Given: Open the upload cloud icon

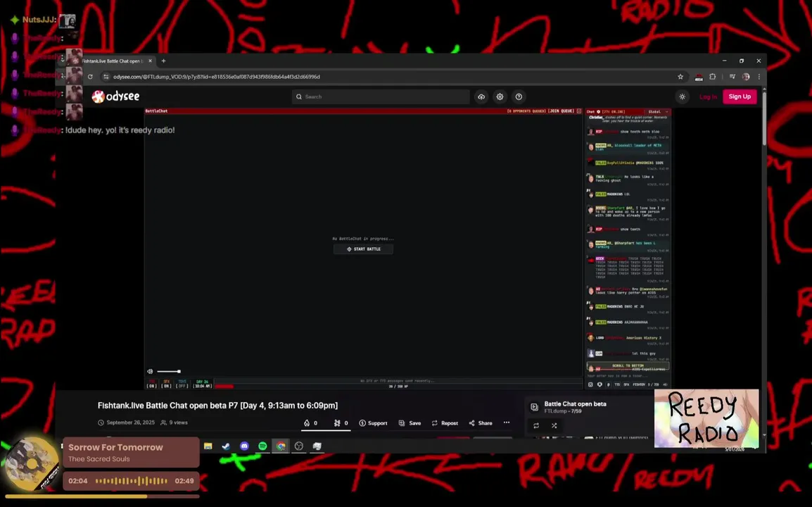Looking at the screenshot, I should pos(481,96).
